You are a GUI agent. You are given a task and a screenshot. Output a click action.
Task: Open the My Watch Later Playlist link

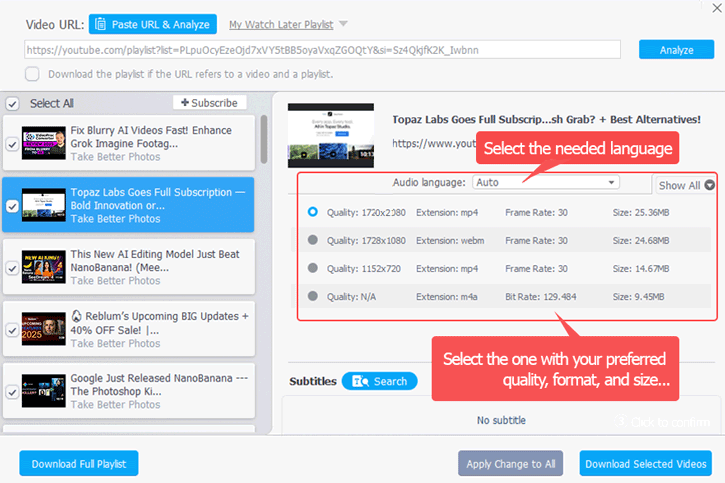coord(281,24)
